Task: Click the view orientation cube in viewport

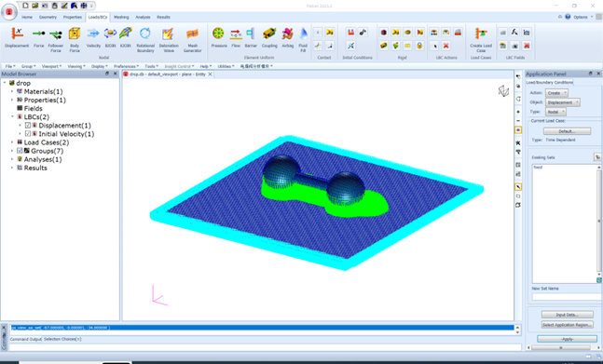Action: point(503,91)
